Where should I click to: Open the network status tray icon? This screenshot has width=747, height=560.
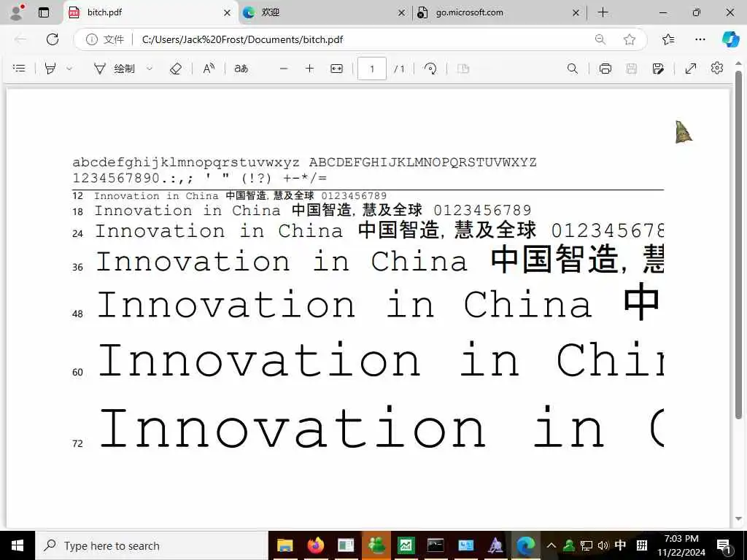(x=587, y=545)
